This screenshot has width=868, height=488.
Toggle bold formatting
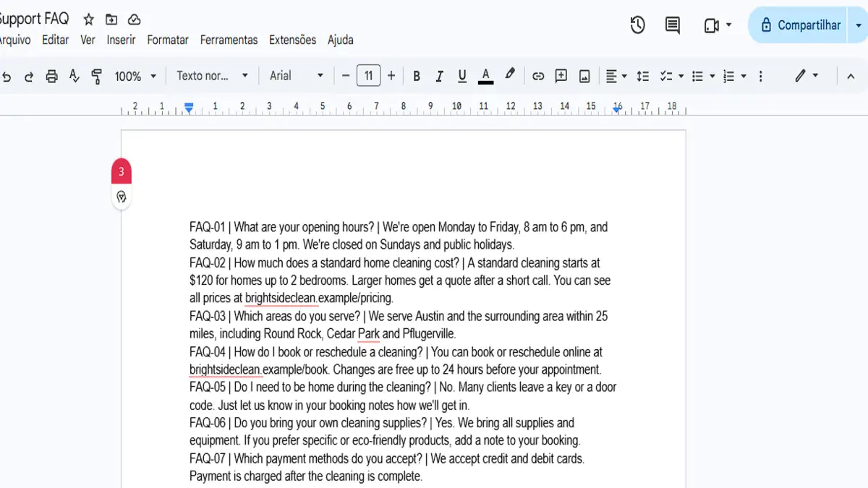point(417,76)
